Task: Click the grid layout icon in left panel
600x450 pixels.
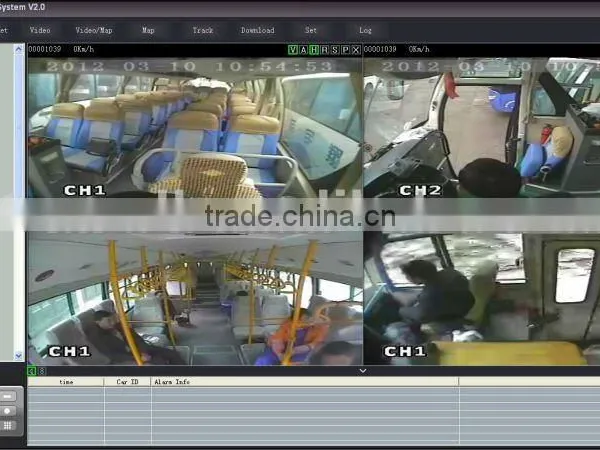Action: [x=8, y=426]
